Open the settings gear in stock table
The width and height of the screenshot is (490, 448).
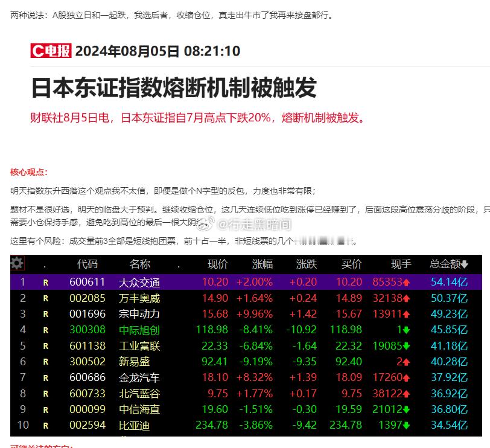(17, 263)
